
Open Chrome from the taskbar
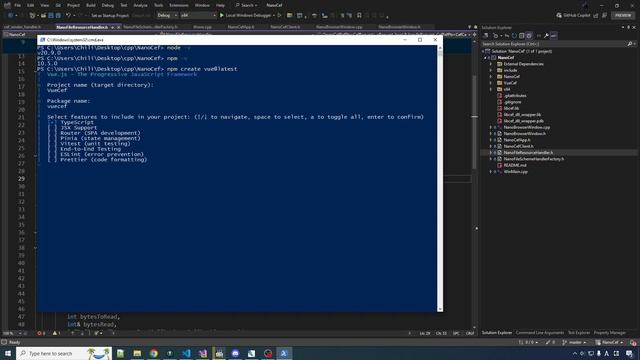point(153,353)
